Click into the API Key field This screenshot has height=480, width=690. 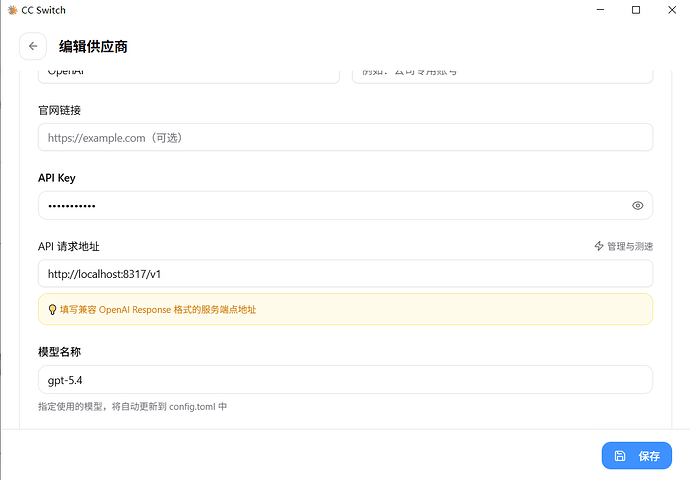[345, 205]
